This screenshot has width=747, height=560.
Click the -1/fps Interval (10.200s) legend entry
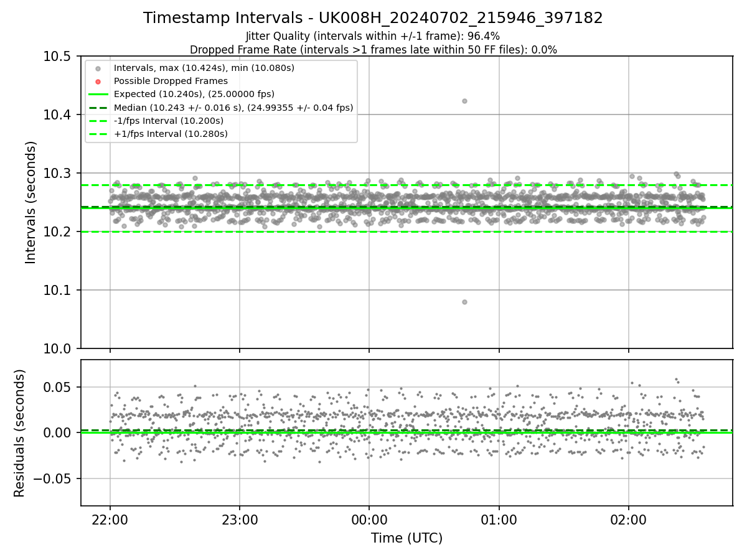pos(169,121)
